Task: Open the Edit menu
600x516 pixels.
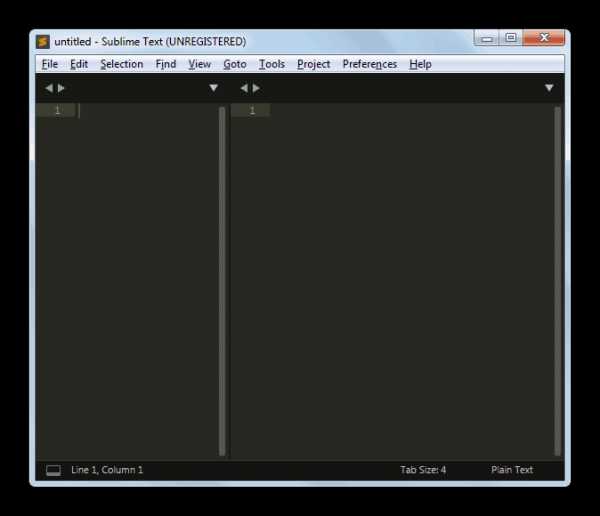Action: pos(79,64)
